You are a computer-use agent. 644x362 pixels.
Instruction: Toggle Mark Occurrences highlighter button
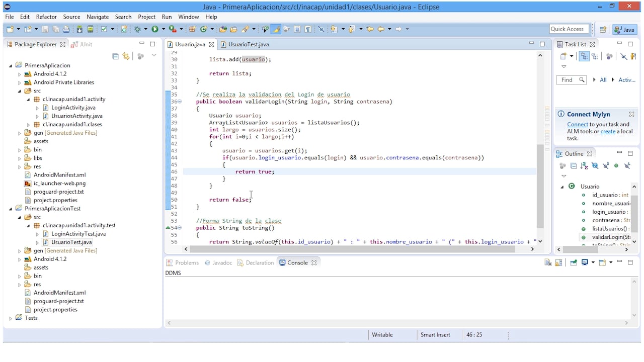pyautogui.click(x=276, y=29)
